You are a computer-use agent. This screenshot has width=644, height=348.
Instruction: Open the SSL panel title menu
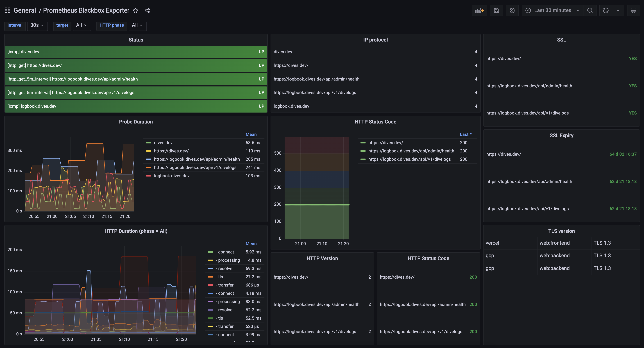561,40
